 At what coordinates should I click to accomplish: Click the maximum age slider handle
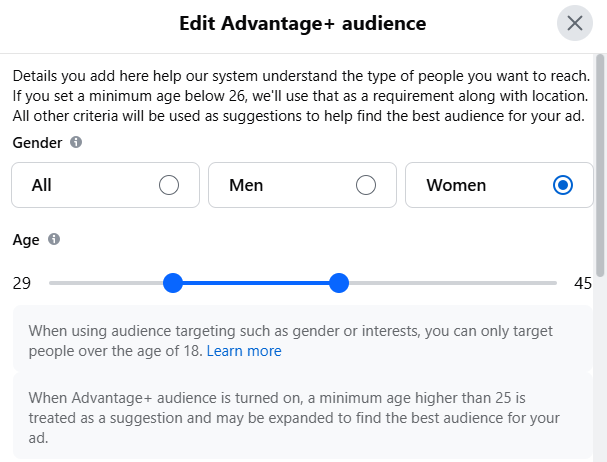[339, 283]
